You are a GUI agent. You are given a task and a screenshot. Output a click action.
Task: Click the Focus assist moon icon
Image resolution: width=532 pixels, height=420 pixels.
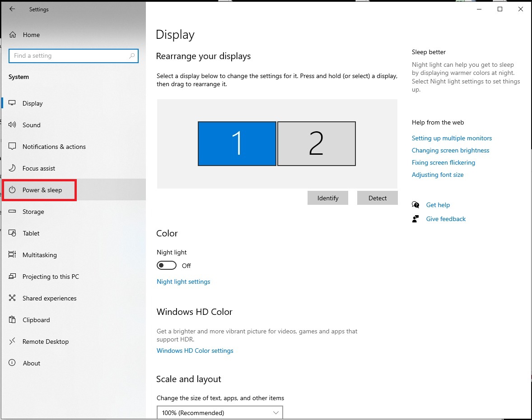[12, 168]
